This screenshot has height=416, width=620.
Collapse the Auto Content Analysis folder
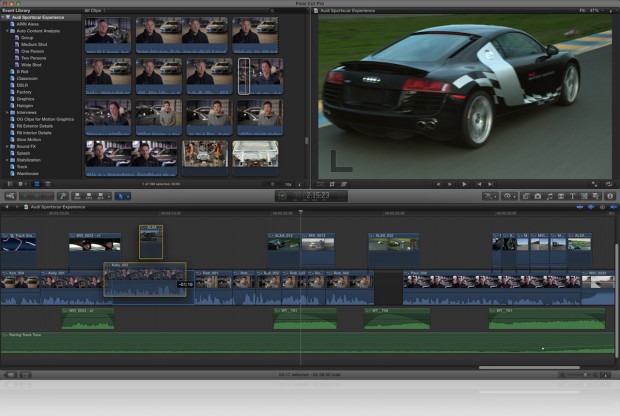pyautogui.click(x=7, y=31)
